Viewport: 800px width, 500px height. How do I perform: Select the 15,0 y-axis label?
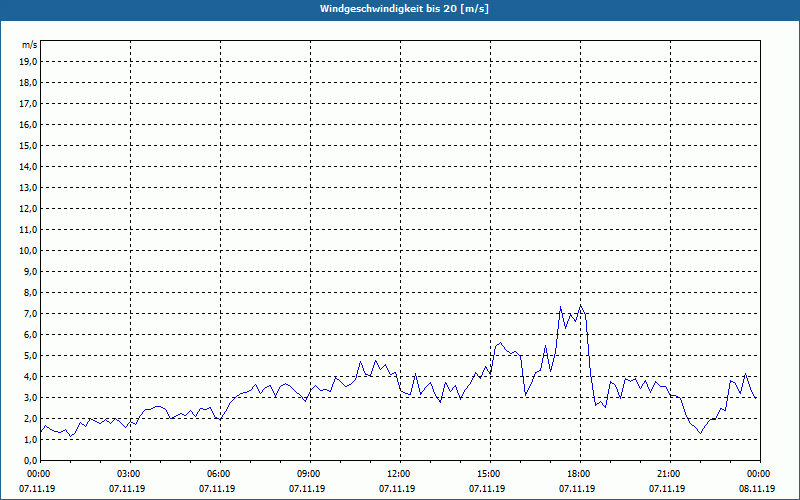click(x=28, y=145)
